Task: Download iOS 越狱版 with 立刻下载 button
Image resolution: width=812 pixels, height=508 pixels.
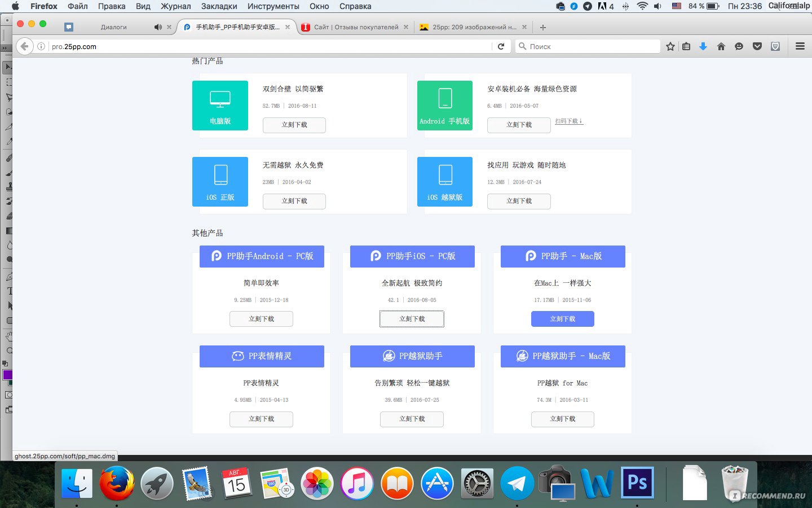Action: tap(519, 201)
